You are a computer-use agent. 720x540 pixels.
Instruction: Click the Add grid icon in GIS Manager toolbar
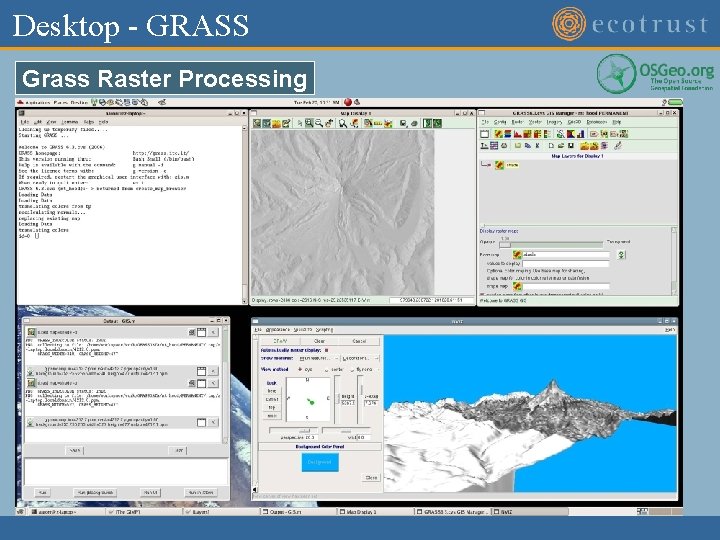494,146
